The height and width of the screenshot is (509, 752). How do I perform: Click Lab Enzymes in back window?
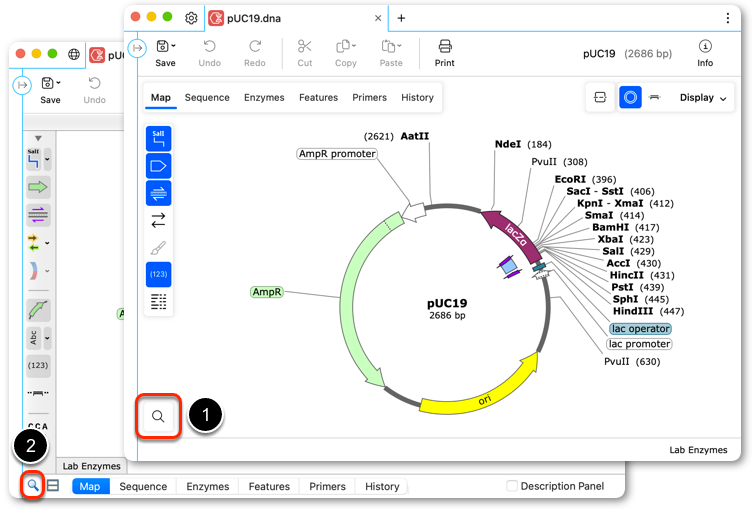(91, 466)
